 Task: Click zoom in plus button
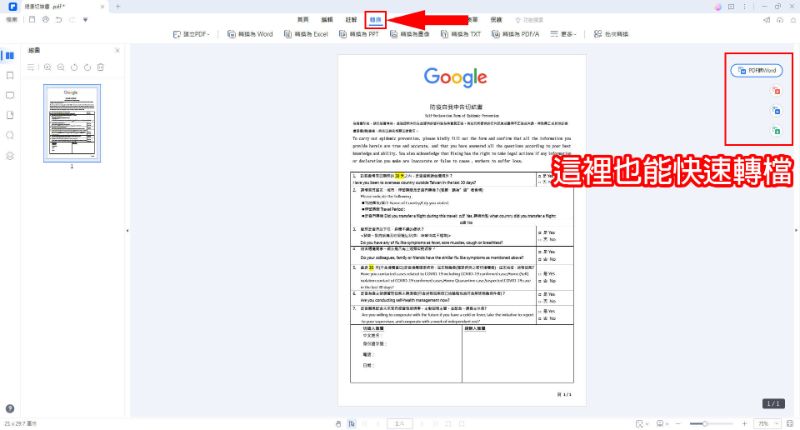(744, 424)
